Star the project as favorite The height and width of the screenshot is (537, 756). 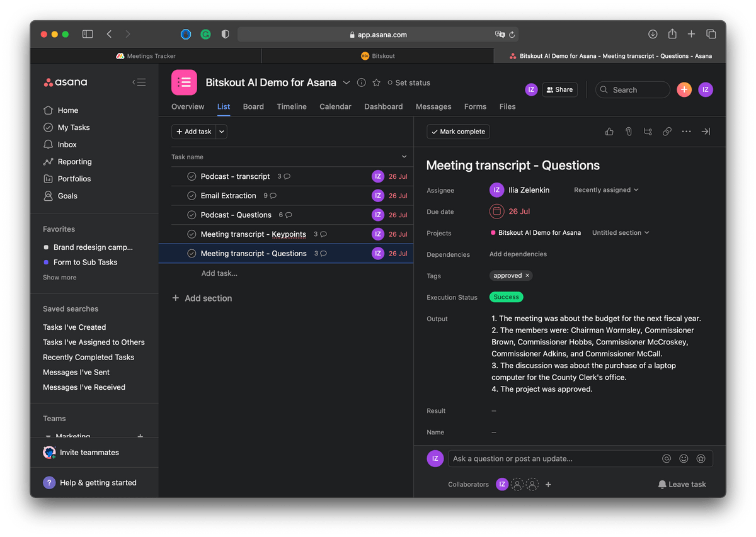[377, 82]
